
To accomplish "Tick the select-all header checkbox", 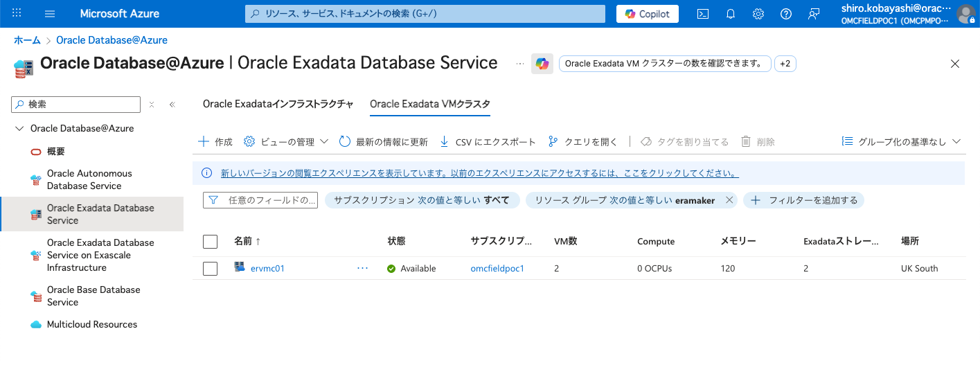I will tap(211, 241).
